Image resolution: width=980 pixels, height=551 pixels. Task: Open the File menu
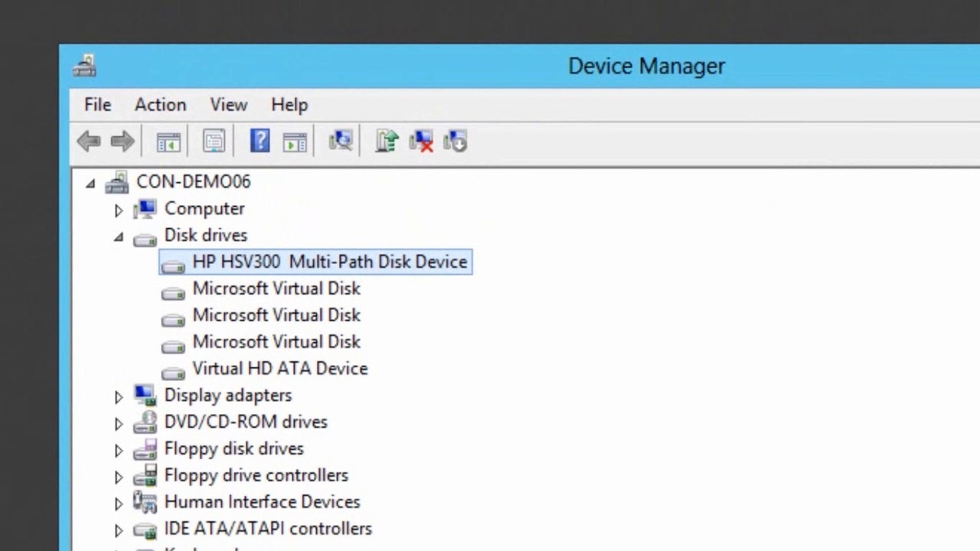tap(97, 105)
